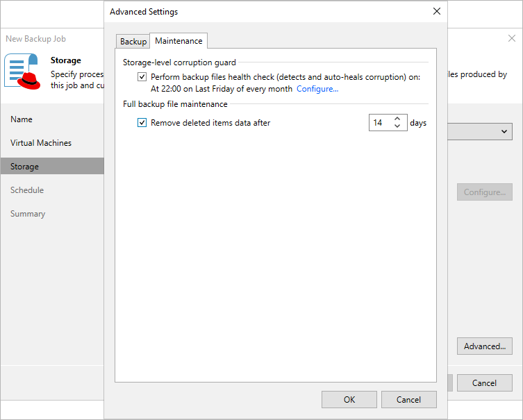Switch to the Backup tab
The width and height of the screenshot is (523, 420).
click(x=133, y=42)
